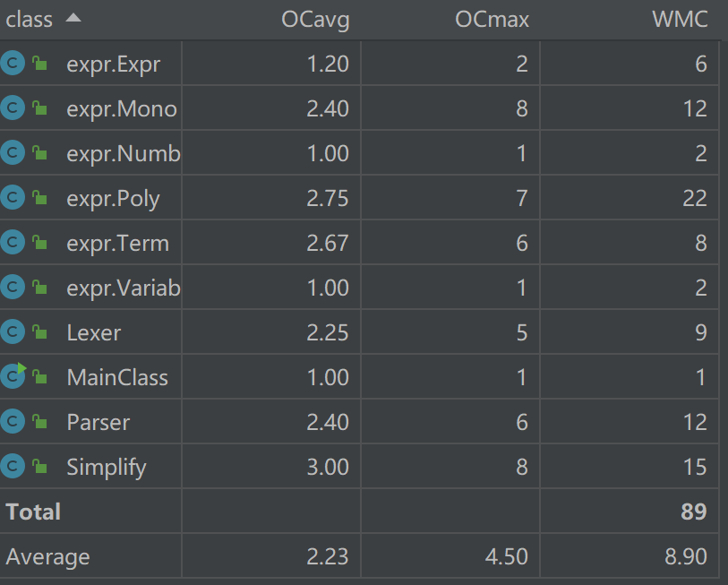Click the green lock icon beside Simplify

[x=39, y=467]
